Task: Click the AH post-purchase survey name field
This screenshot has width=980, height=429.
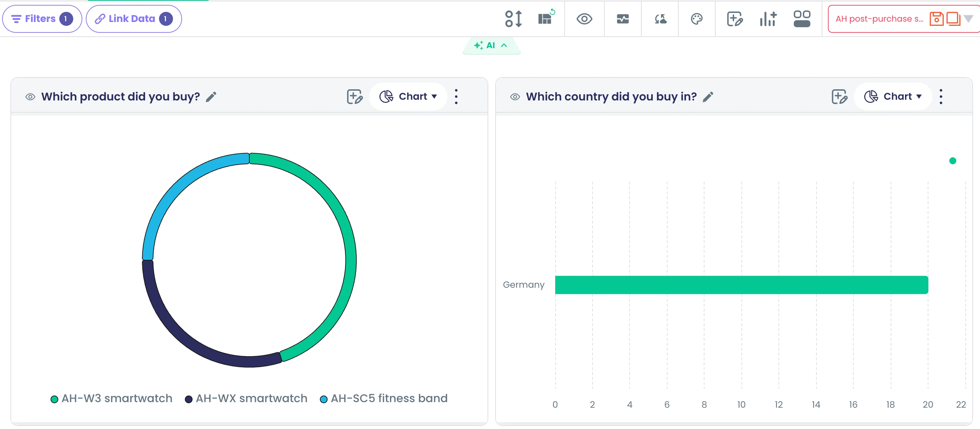Action: click(879, 18)
